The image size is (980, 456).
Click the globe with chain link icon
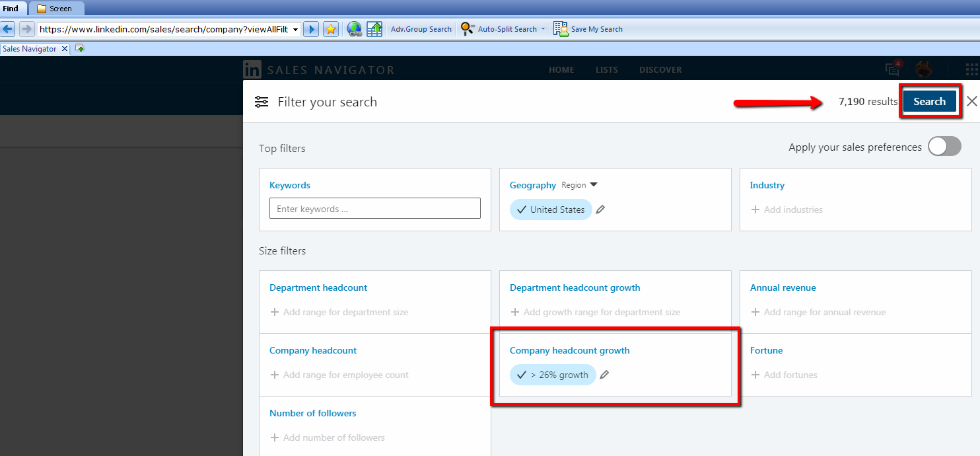(355, 29)
